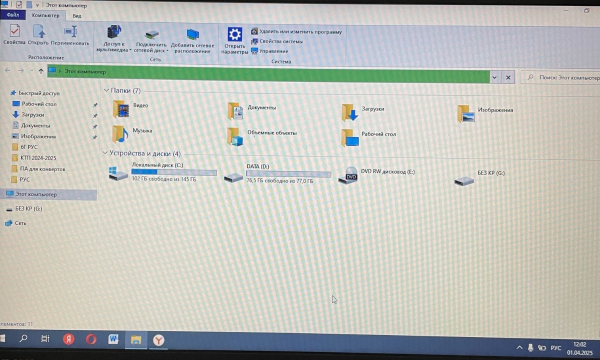600x360 pixels.
Task: Select the Загрузки folder in main pane
Action: point(363,112)
